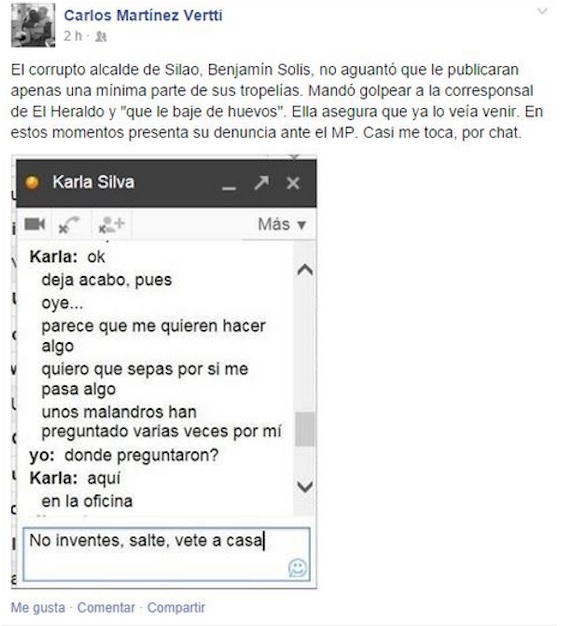Click Comentar under the post

106,608
